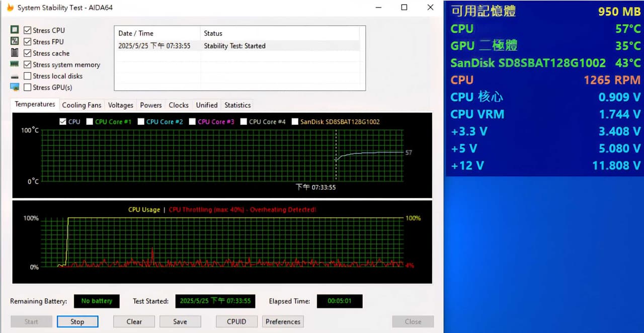Image resolution: width=644 pixels, height=333 pixels.
Task: Save the stability test results
Action: pos(180,321)
